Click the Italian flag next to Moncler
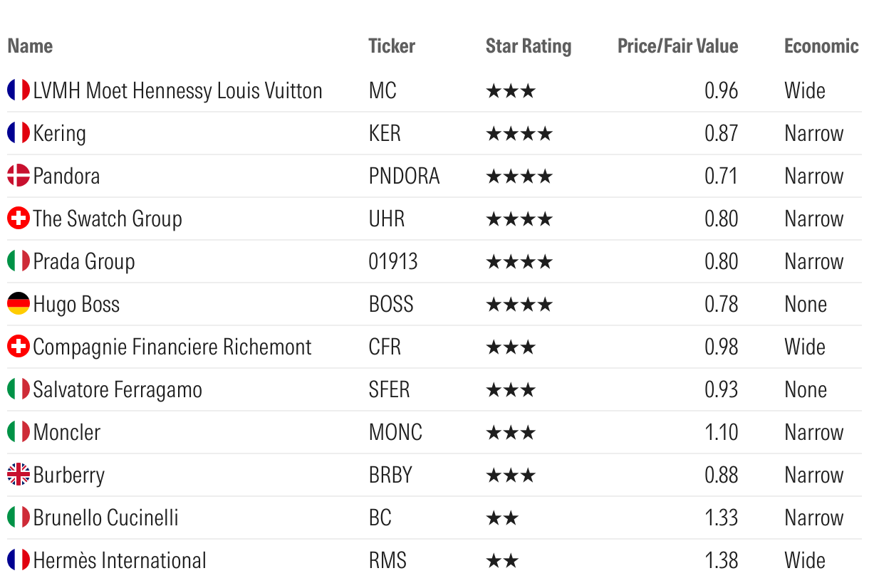The image size is (869, 588). 19,432
